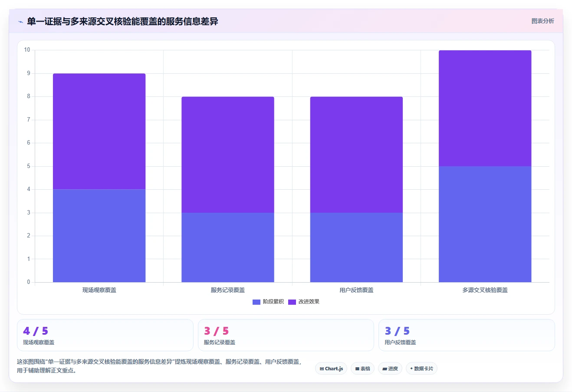The height and width of the screenshot is (392, 572).
Task: Toggle the 阶段累积 legend swatch
Action: [256, 302]
